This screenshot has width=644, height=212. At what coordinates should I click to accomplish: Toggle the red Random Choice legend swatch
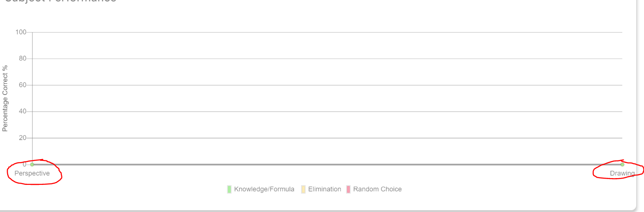348,189
